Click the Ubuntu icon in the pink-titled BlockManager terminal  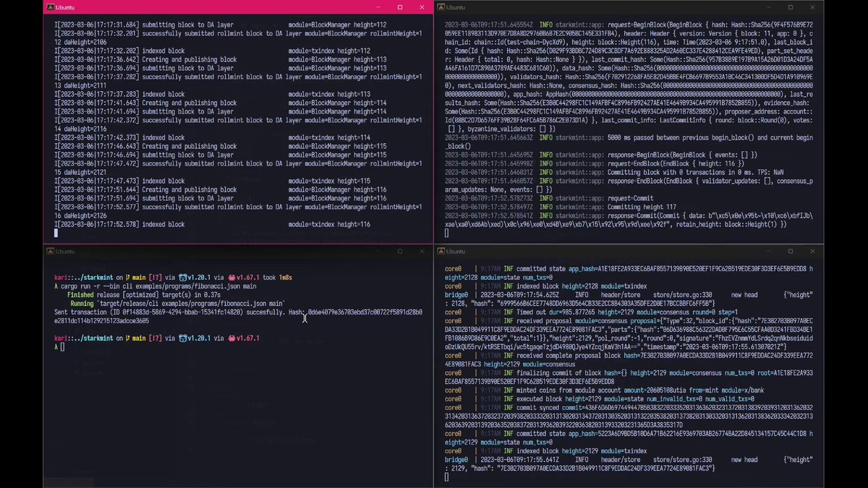pyautogui.click(x=49, y=7)
